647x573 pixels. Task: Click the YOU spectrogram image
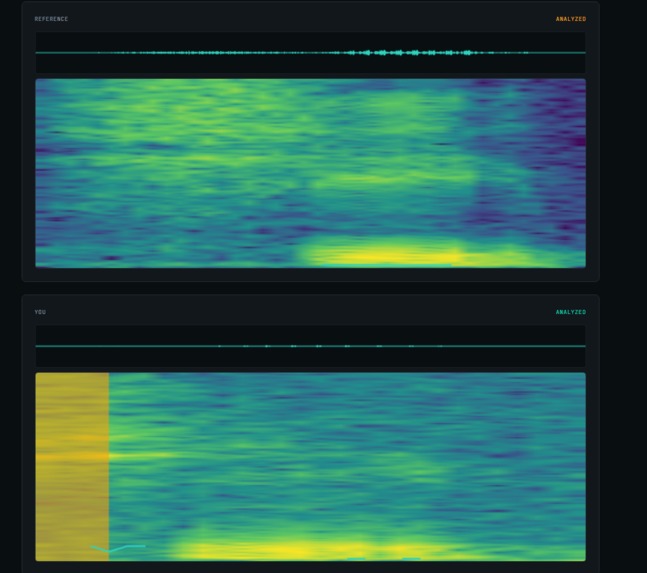tap(310, 467)
